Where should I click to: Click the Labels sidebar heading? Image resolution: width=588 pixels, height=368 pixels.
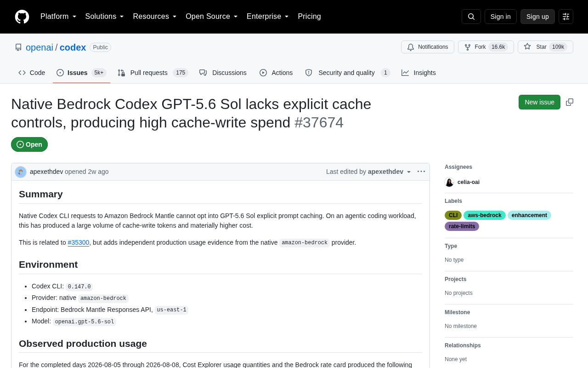click(x=453, y=201)
